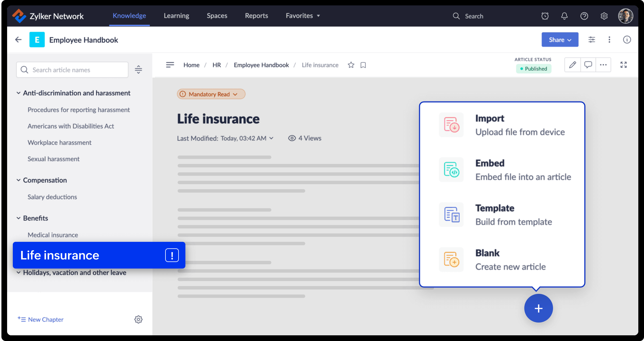The image size is (644, 341).
Task: Open the Favorites menu
Action: (x=303, y=16)
